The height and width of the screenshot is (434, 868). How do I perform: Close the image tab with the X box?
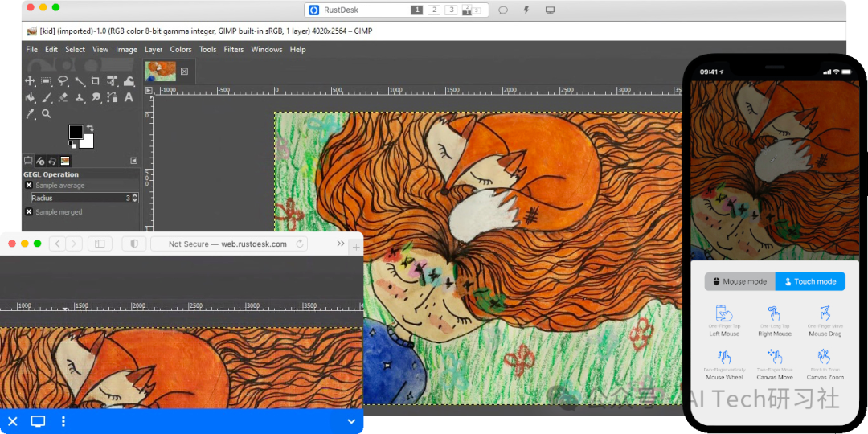pyautogui.click(x=185, y=72)
